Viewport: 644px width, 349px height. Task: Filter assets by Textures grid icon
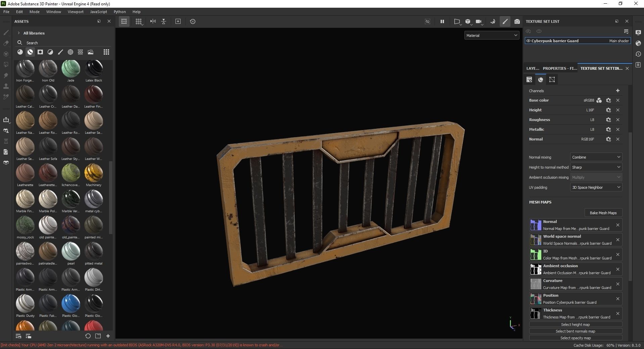[x=80, y=52]
